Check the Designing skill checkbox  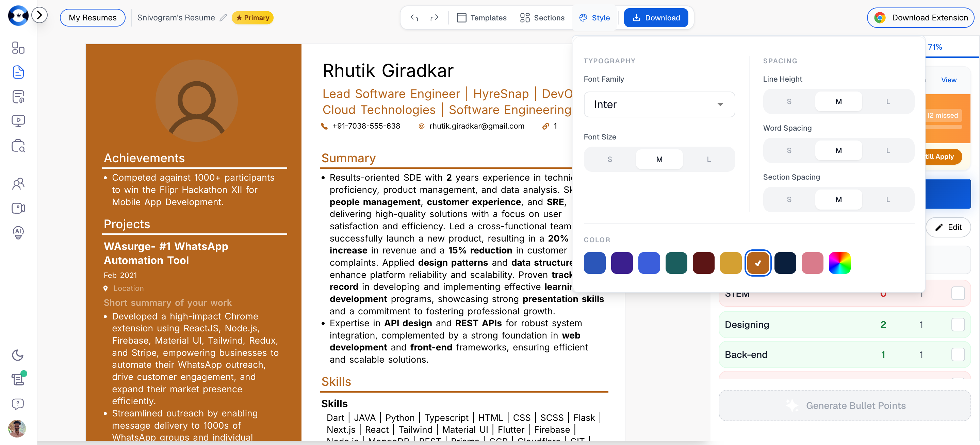coord(958,325)
